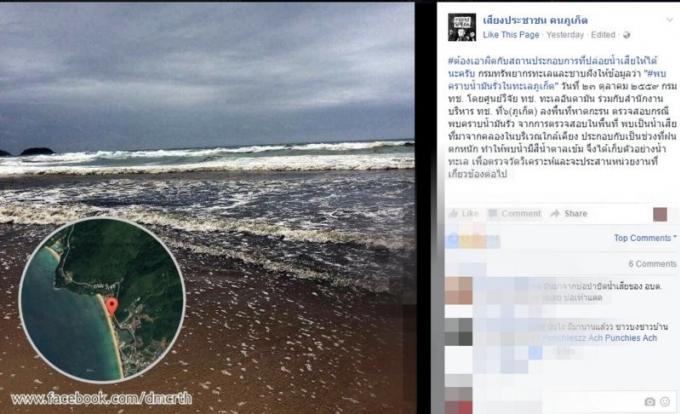Click the Like This Page link

[511, 35]
